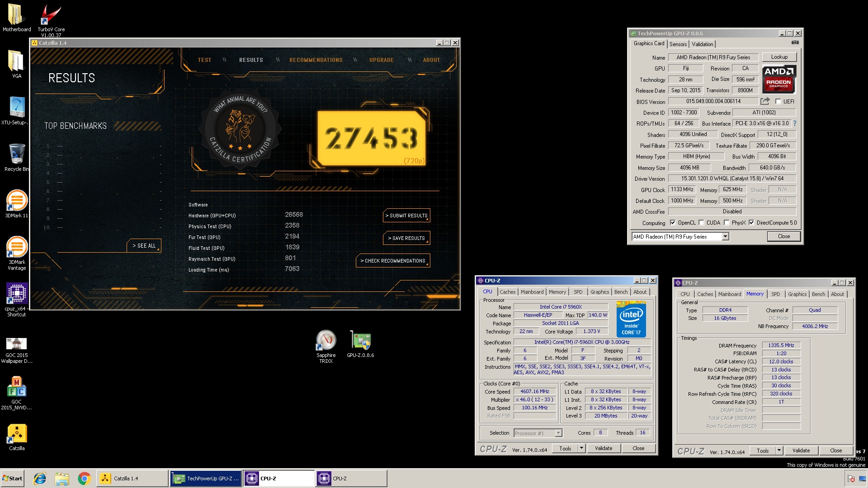Screen dimensions: 868x488
Task: Click Close button in GPU-Z
Action: click(x=784, y=236)
